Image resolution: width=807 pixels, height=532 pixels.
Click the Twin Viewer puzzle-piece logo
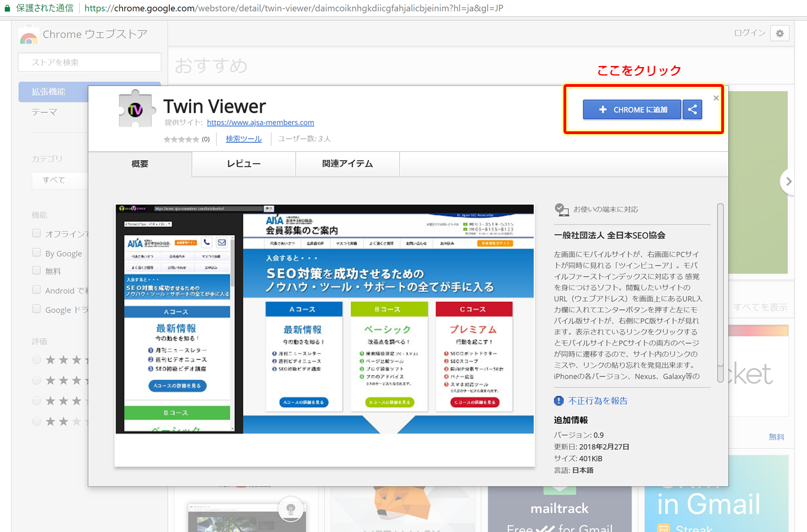136,109
